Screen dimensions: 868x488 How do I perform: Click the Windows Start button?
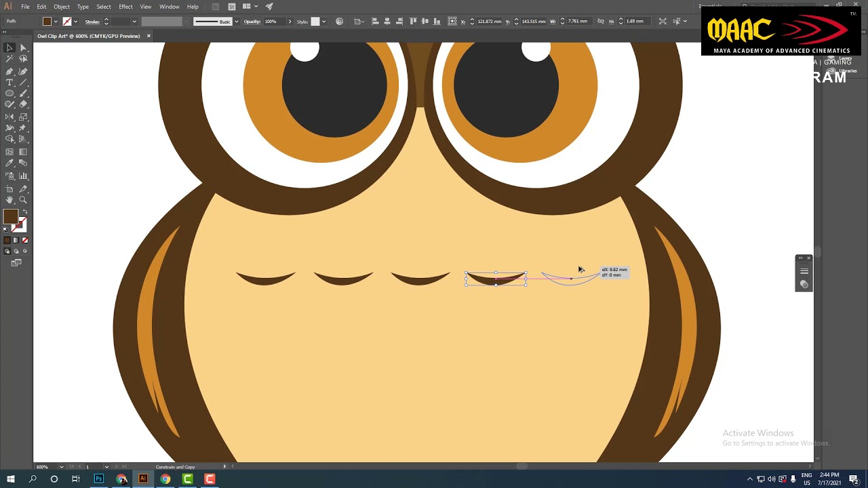(10, 479)
